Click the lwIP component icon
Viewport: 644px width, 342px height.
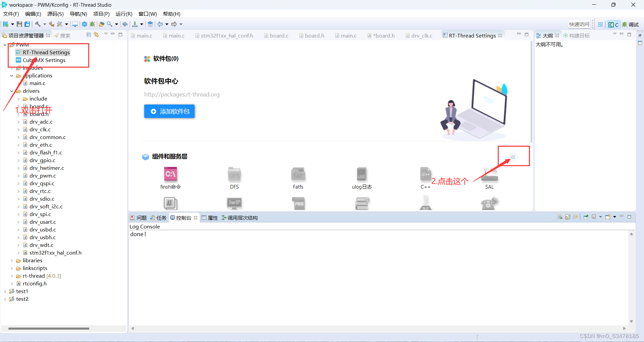[234, 203]
